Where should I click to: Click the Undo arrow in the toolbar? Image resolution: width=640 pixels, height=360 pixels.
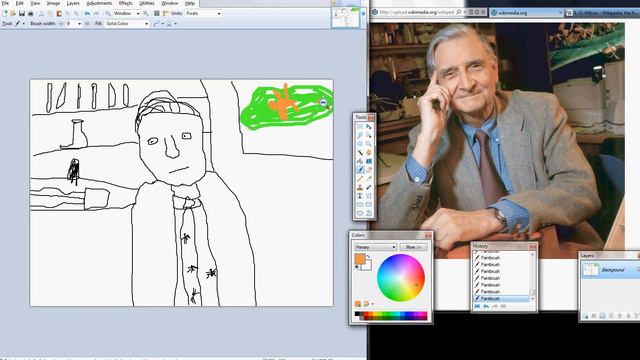pyautogui.click(x=87, y=13)
